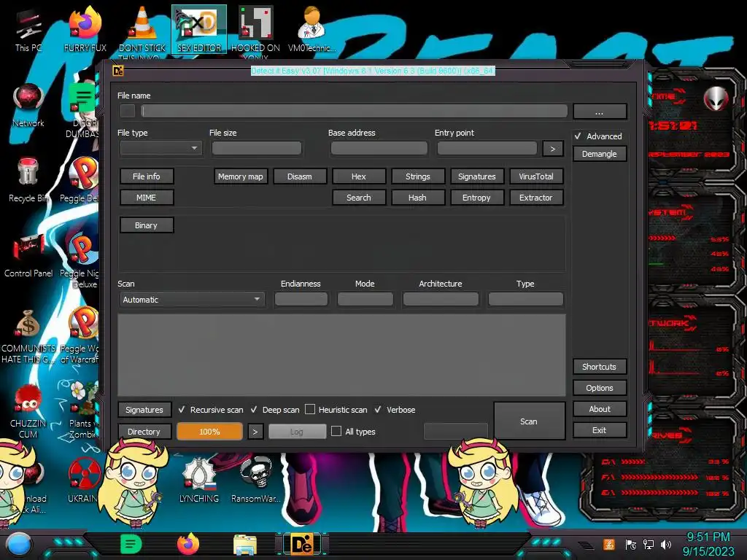Click the Demangle button

coord(600,154)
